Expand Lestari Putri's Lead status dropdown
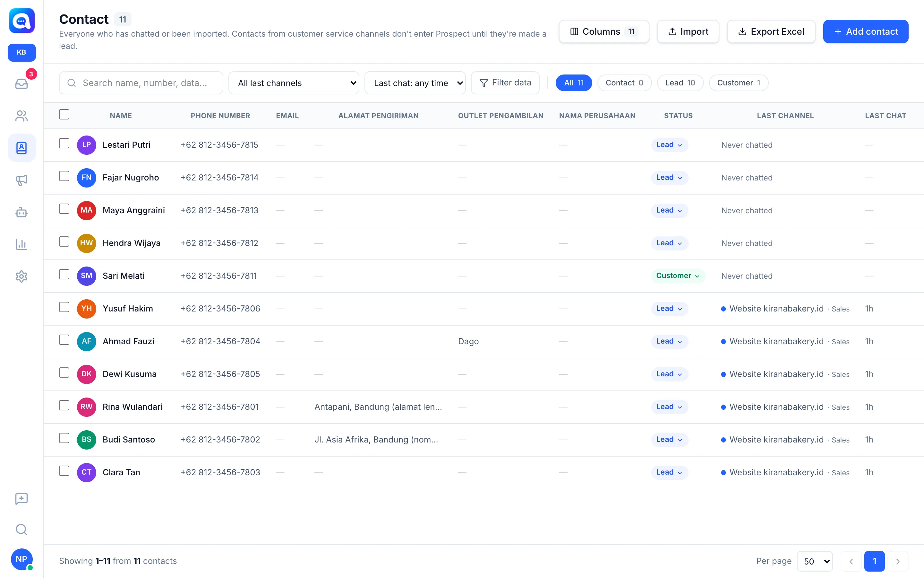The image size is (924, 578). coord(669,145)
